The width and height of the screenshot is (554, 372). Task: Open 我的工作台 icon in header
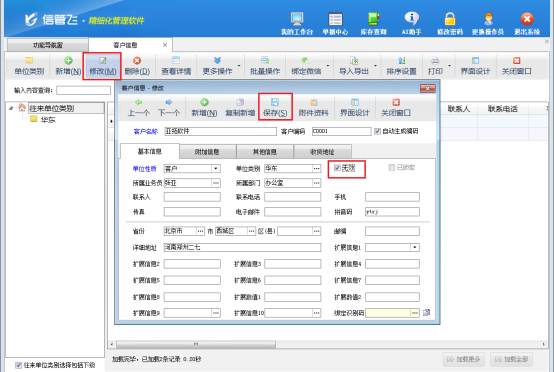tap(297, 19)
